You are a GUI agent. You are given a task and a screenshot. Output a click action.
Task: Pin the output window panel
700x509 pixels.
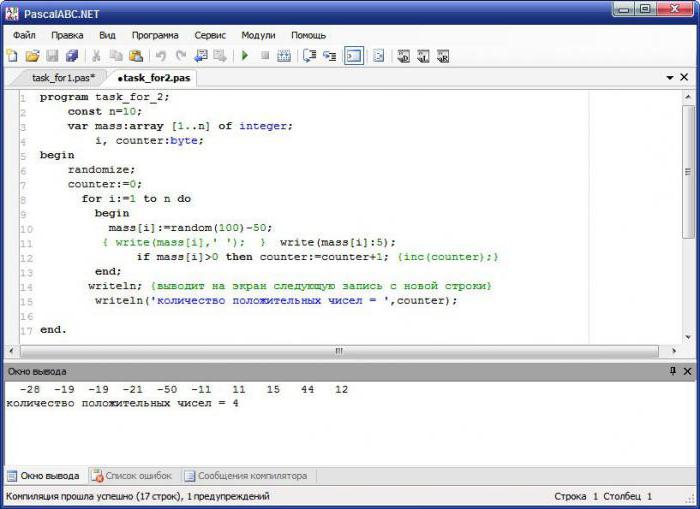pos(673,371)
